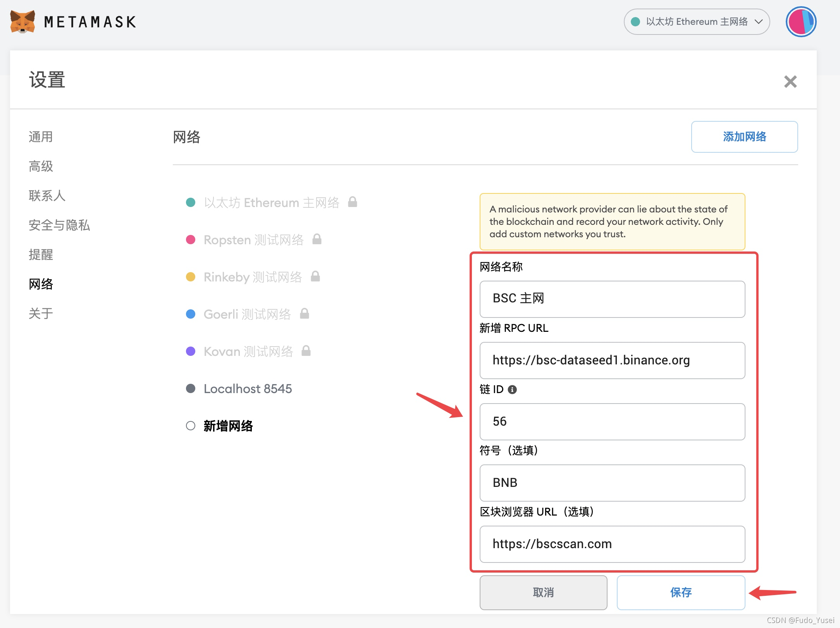Click the METAMASK wordmark text
The width and height of the screenshot is (840, 628).
click(90, 22)
